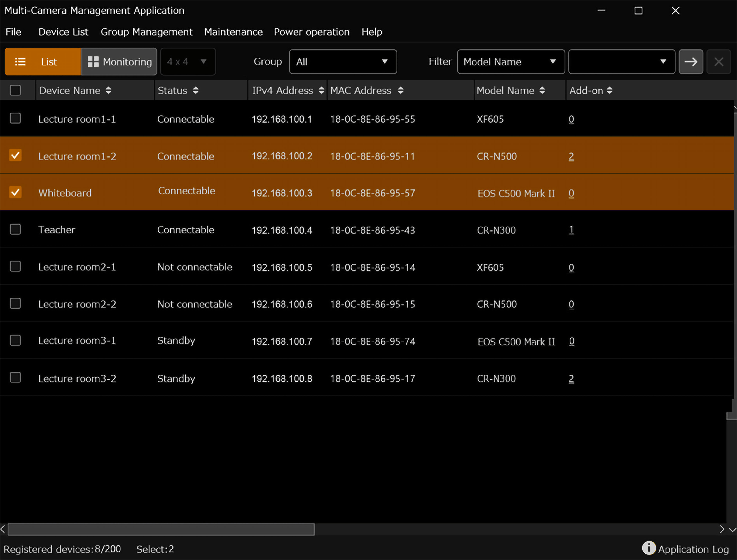Switch to Monitoring grid view
This screenshot has width=737, height=560.
click(119, 62)
